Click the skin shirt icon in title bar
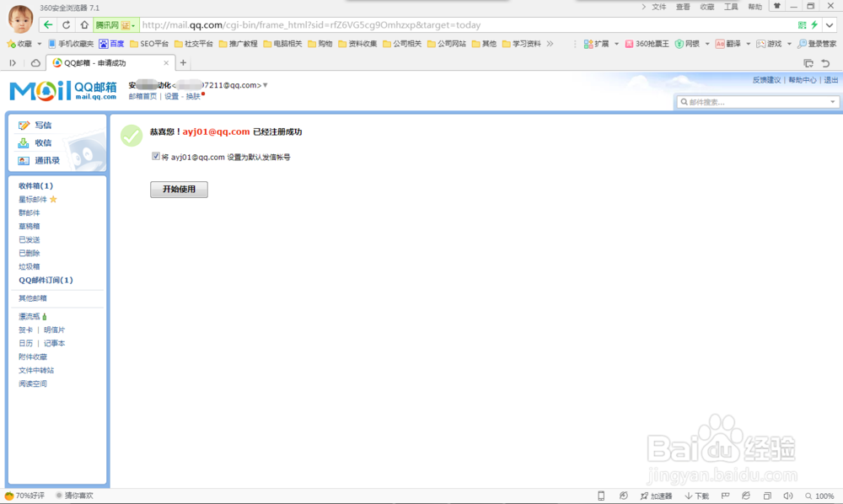 [x=777, y=6]
